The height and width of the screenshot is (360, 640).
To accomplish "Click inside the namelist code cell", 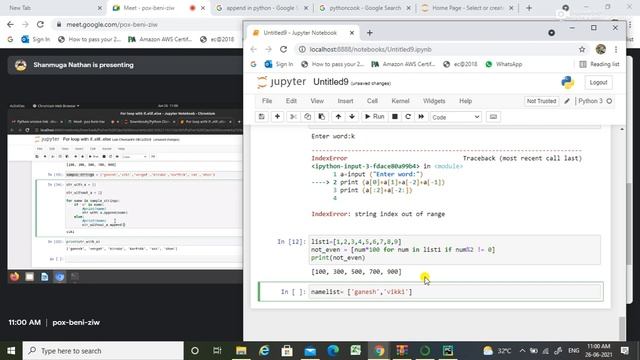I will (455, 292).
